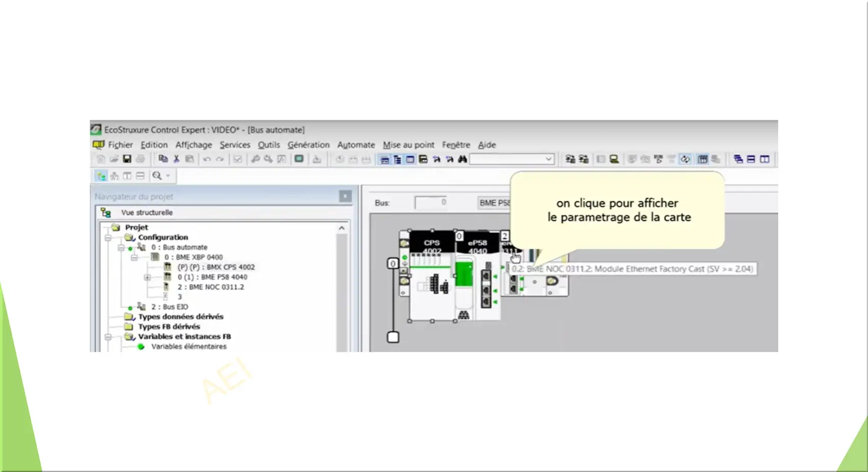
Task: Click project browser scrollbar up arrow
Action: point(342,228)
